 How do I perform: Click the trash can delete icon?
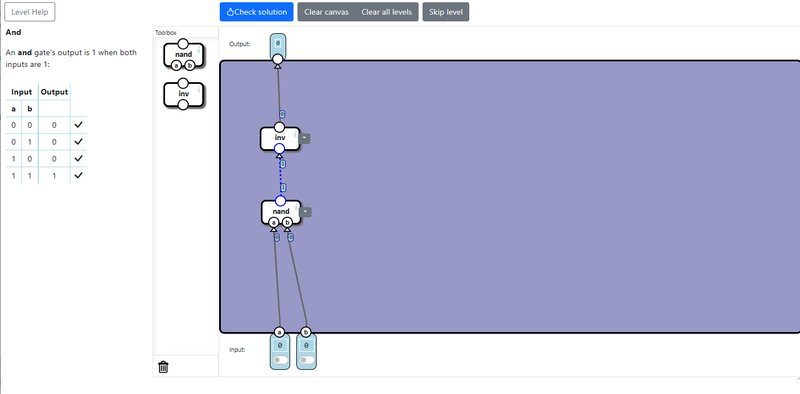pos(163,366)
